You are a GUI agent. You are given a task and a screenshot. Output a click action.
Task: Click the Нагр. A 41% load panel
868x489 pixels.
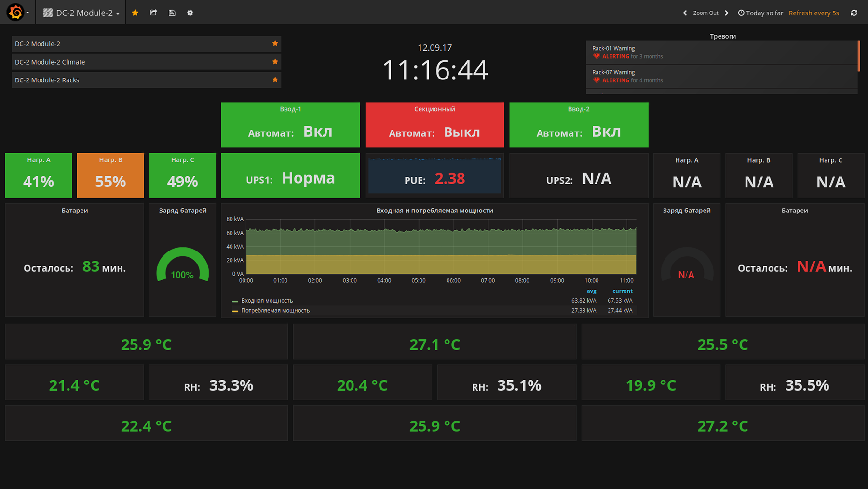(x=39, y=175)
